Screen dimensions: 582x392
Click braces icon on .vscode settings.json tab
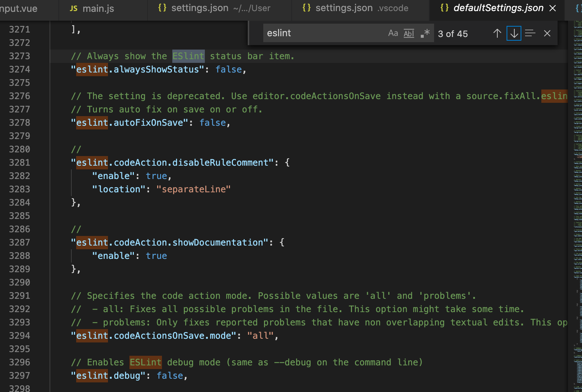(x=307, y=8)
